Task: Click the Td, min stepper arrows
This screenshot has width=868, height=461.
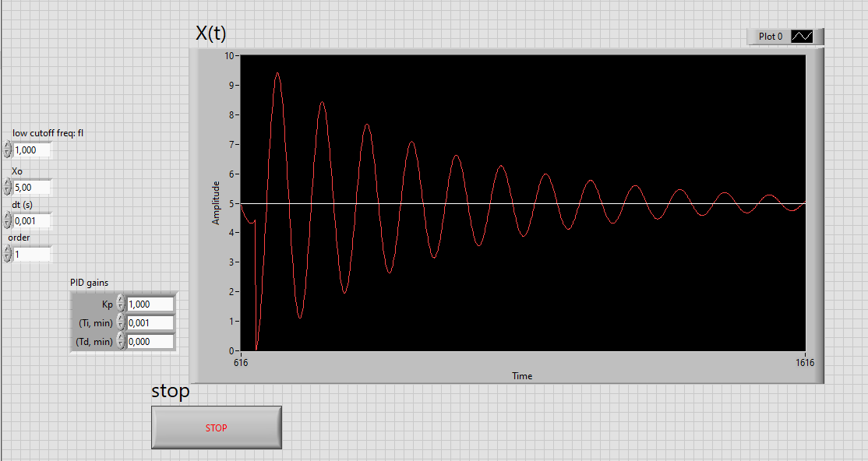Action: [x=121, y=341]
